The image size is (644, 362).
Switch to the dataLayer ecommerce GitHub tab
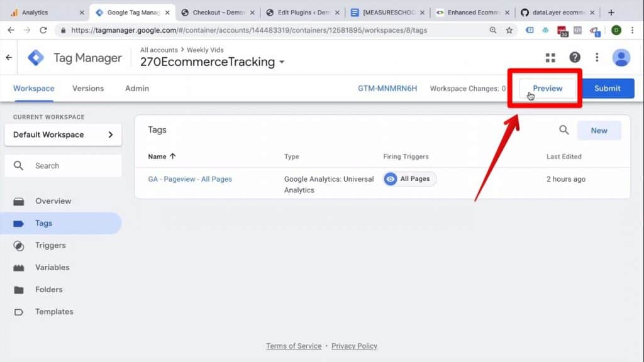[x=558, y=13]
